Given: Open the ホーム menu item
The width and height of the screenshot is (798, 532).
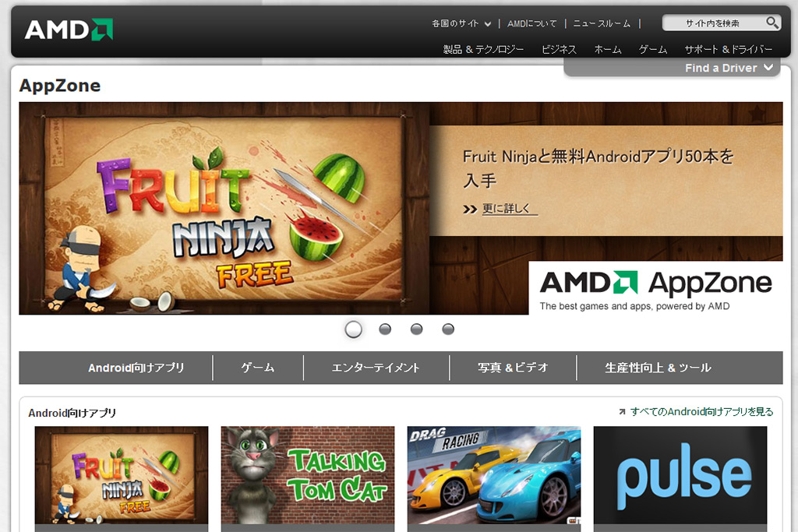Looking at the screenshot, I should (x=608, y=49).
